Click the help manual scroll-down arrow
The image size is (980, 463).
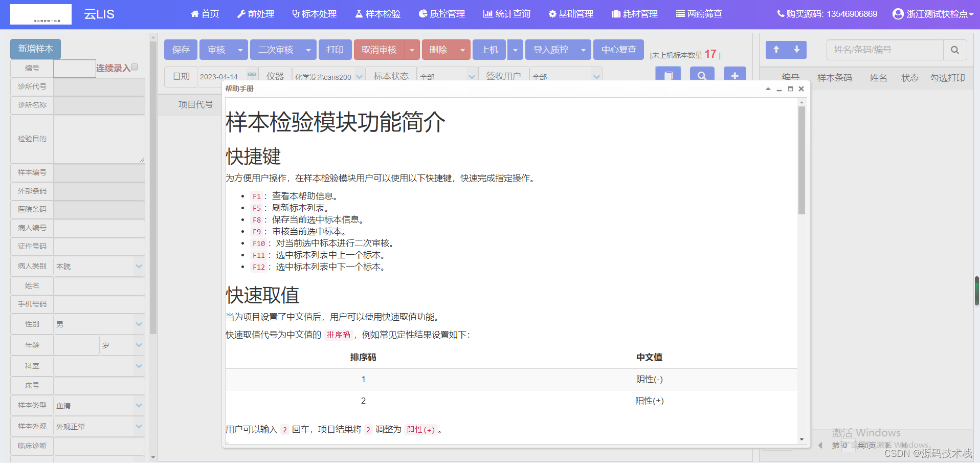[x=801, y=439]
